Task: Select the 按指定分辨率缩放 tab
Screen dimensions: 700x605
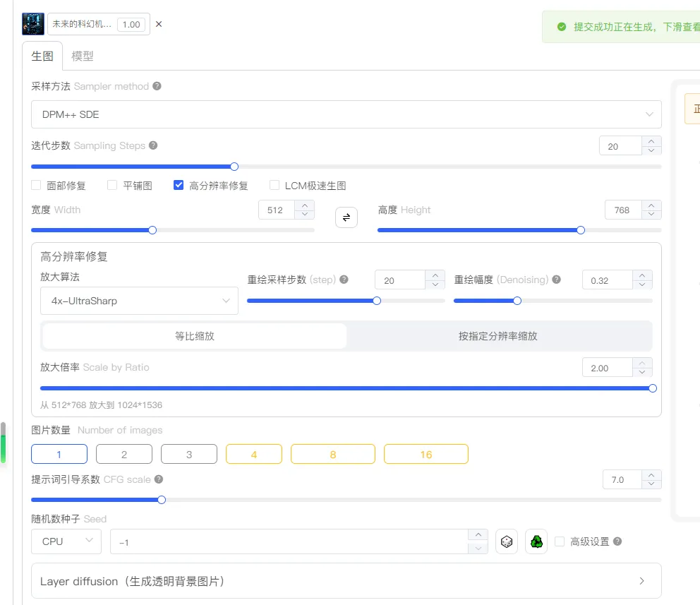Action: pos(497,336)
